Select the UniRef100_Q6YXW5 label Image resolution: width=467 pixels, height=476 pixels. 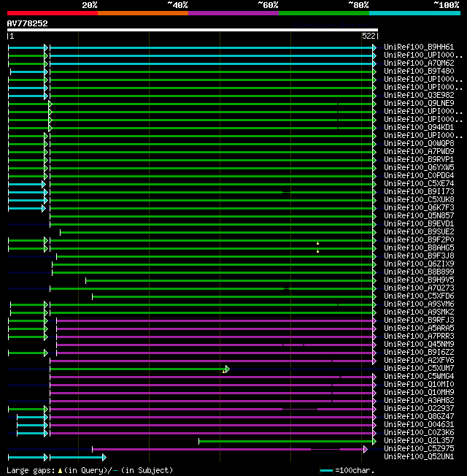click(x=419, y=168)
